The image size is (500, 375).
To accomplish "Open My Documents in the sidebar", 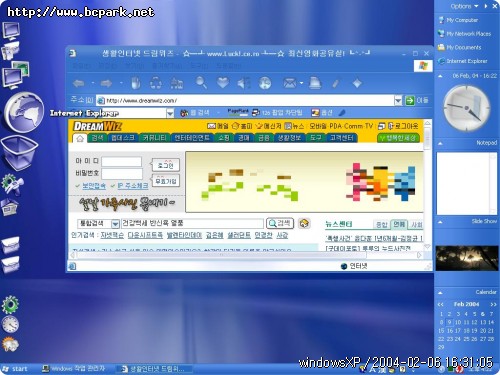I will pos(460,47).
